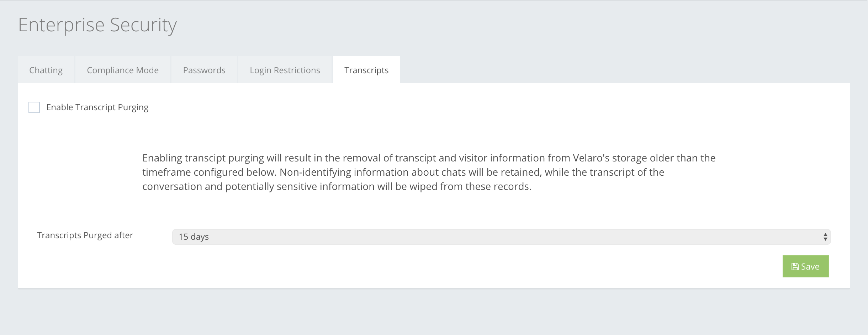
Task: Click the up-down arrows on purge dropdown
Action: click(825, 237)
